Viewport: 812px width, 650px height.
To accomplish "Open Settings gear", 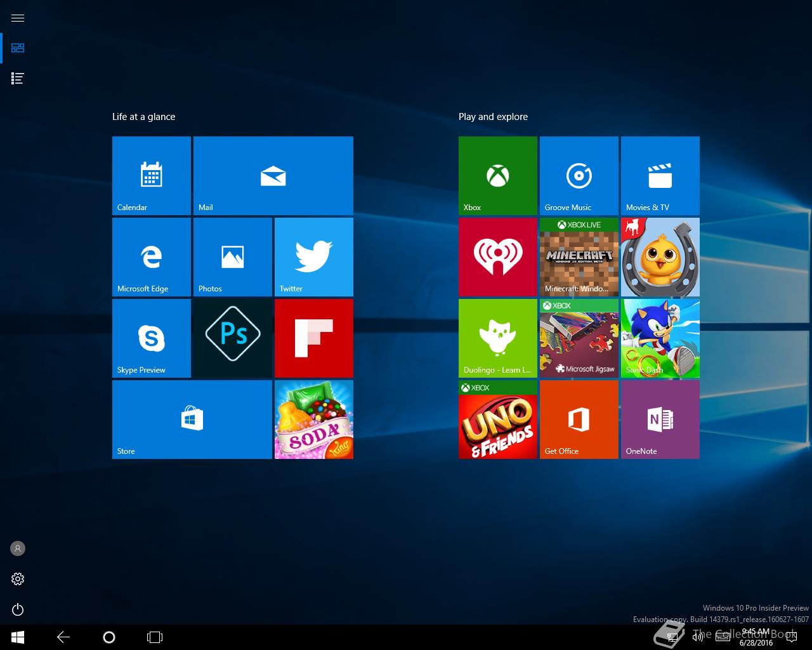I will click(x=18, y=579).
